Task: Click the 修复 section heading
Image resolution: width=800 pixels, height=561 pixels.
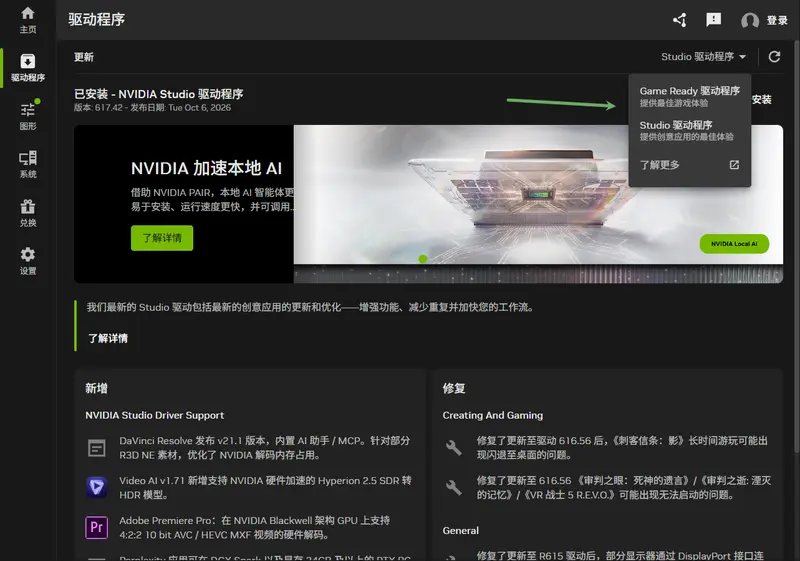Action: pyautogui.click(x=454, y=388)
